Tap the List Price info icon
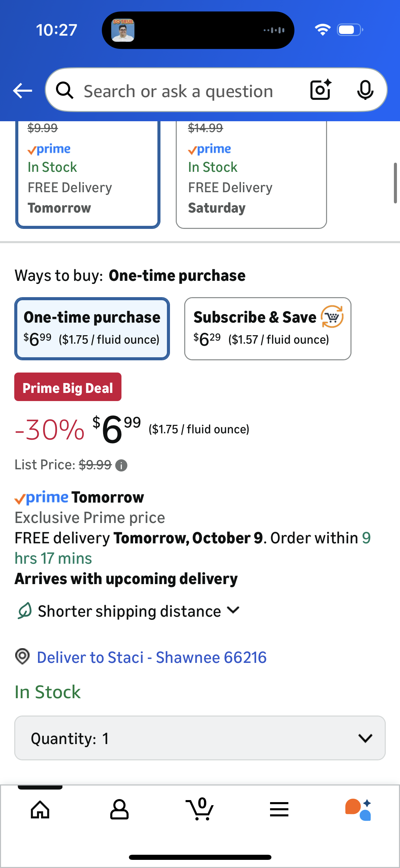Screen dimensions: 400x868 click(121, 465)
